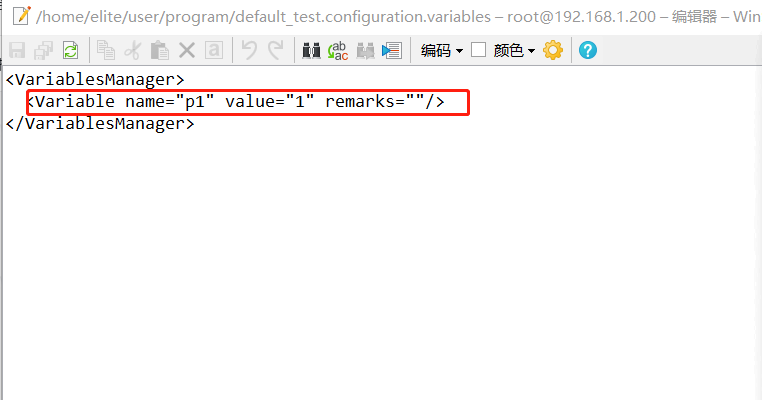Viewport: 762px width, 400px height.
Task: Reload the file with the green refresh icon
Action: coord(70,50)
